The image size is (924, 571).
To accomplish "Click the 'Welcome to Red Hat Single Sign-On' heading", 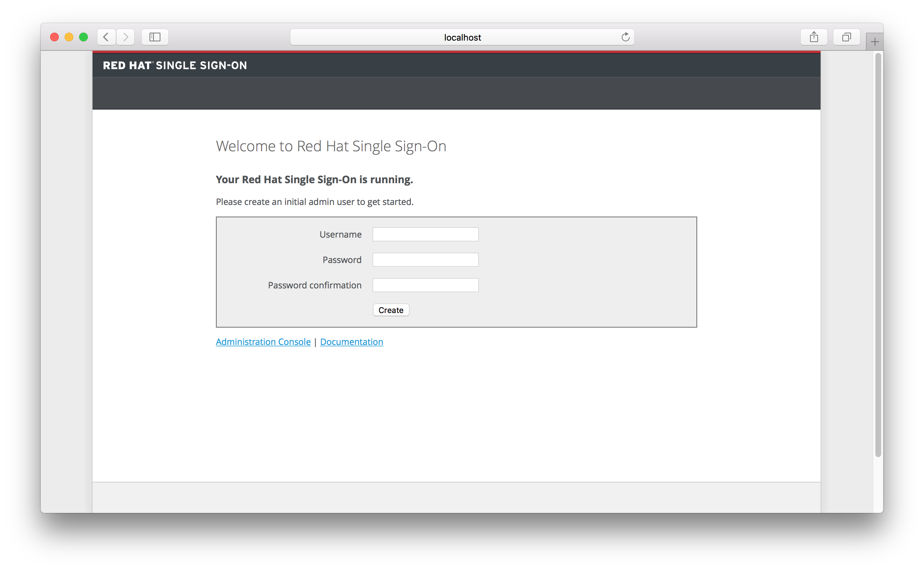I will [x=331, y=146].
